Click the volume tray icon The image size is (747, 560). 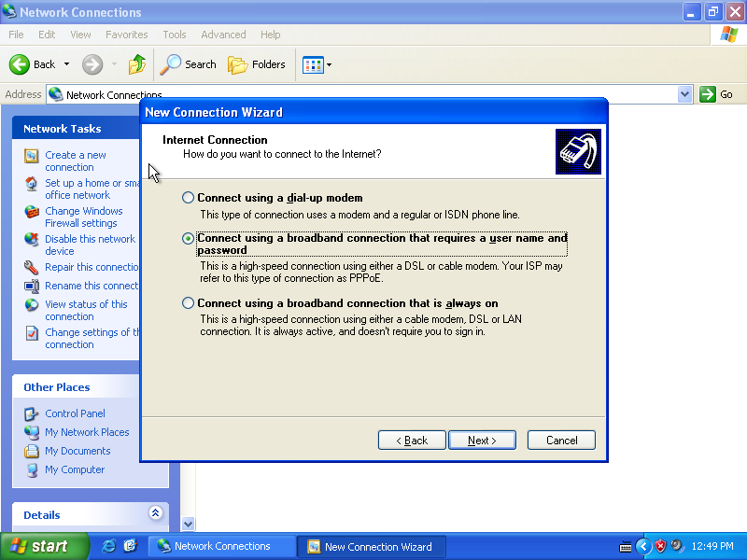click(x=676, y=546)
